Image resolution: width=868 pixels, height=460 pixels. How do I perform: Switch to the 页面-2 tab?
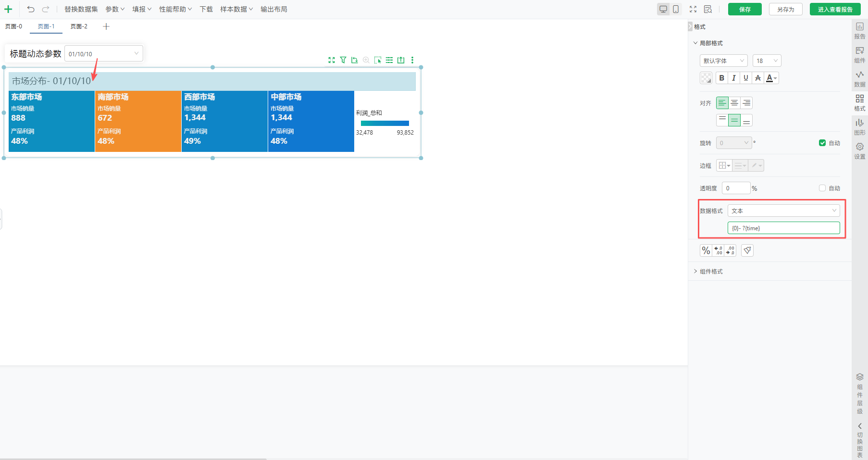(79, 26)
